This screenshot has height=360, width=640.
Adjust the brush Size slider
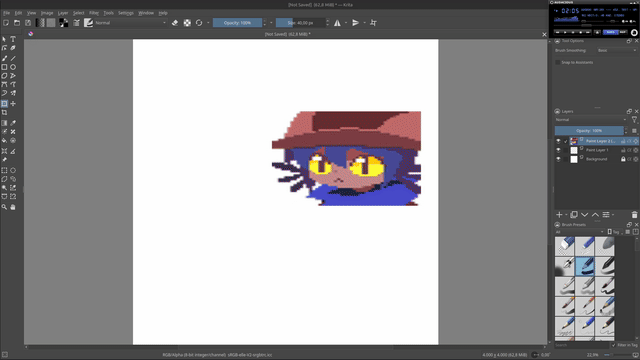(x=300, y=23)
